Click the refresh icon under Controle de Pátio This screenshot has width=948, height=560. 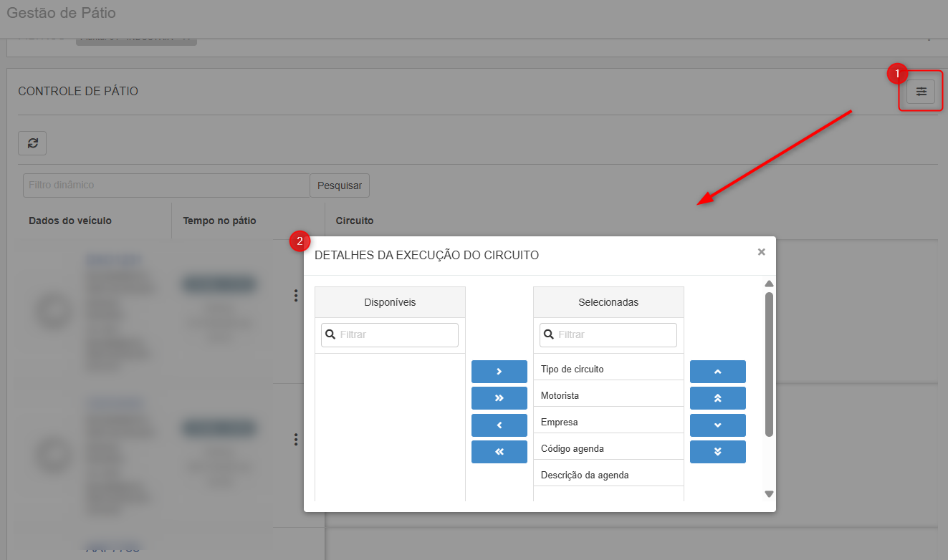point(32,143)
